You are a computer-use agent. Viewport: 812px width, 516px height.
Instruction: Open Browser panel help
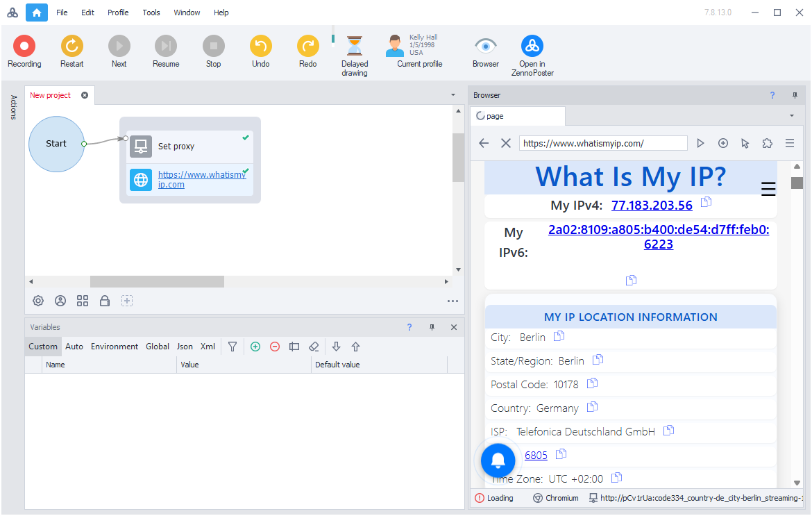point(772,95)
